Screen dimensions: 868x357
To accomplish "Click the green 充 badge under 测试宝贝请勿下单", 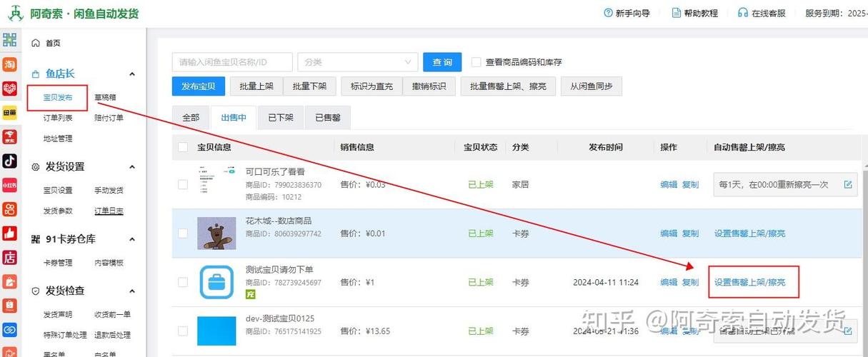I will pos(251,294).
